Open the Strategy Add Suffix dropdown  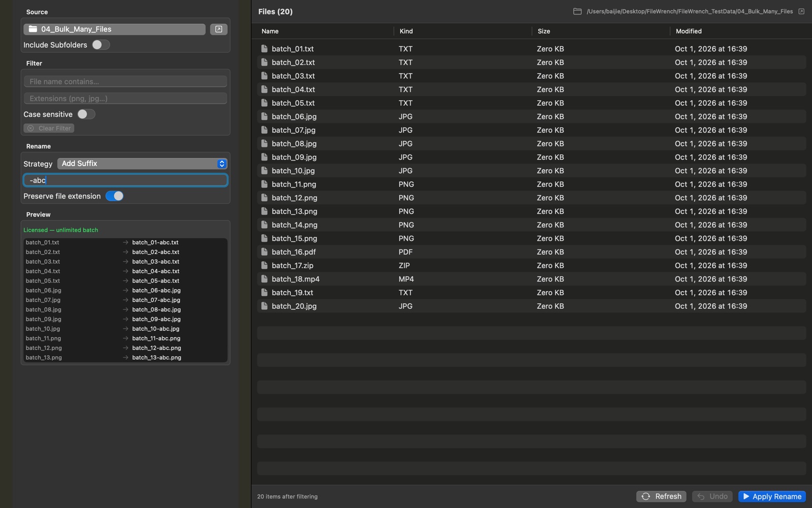(142, 164)
